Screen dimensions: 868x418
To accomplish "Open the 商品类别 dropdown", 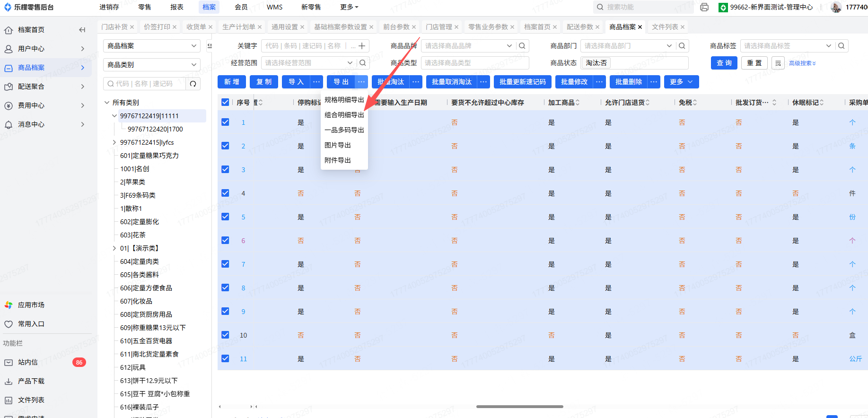I will (152, 65).
